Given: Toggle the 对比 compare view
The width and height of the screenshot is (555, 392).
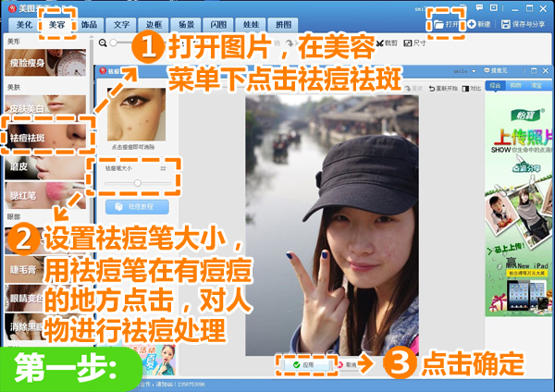Looking at the screenshot, I should click(x=472, y=89).
